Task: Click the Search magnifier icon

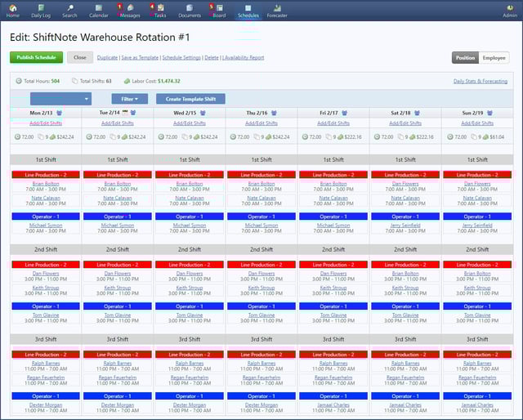Action: tap(70, 8)
